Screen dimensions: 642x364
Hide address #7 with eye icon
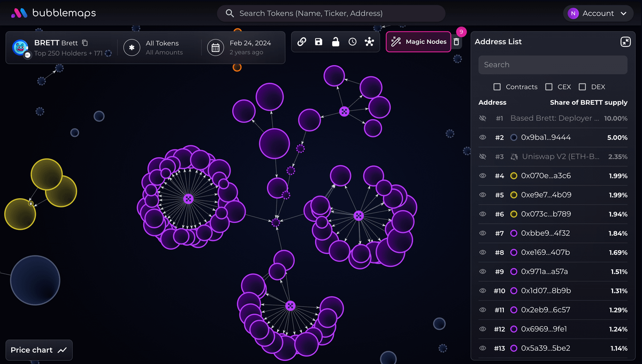coord(483,233)
